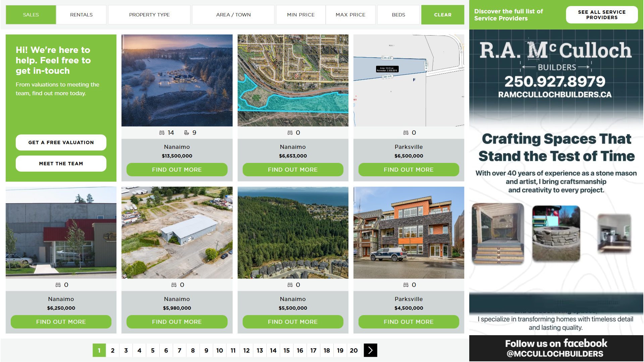Screen dimensions: 644x362
Task: Click bed icon on $6,500,000 Parksville listing
Action: (x=406, y=133)
